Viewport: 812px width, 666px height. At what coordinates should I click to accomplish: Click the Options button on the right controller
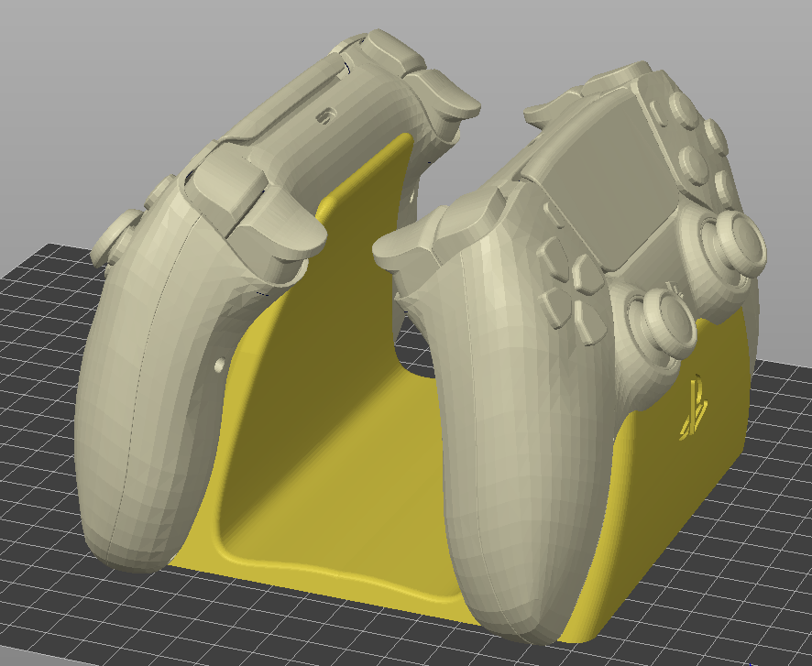pos(654,110)
